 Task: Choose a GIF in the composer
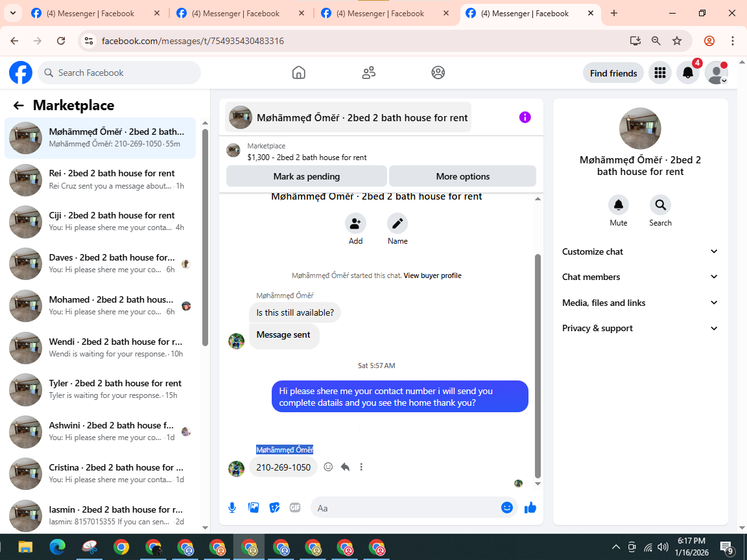pyautogui.click(x=296, y=507)
